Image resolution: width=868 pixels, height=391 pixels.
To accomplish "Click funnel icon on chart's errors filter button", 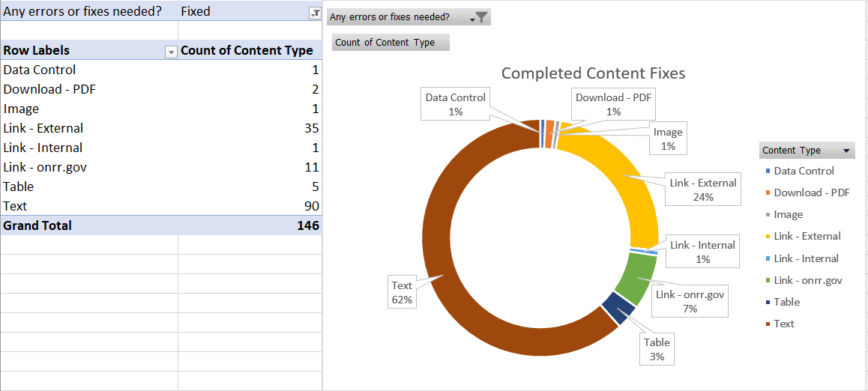I will tap(481, 17).
